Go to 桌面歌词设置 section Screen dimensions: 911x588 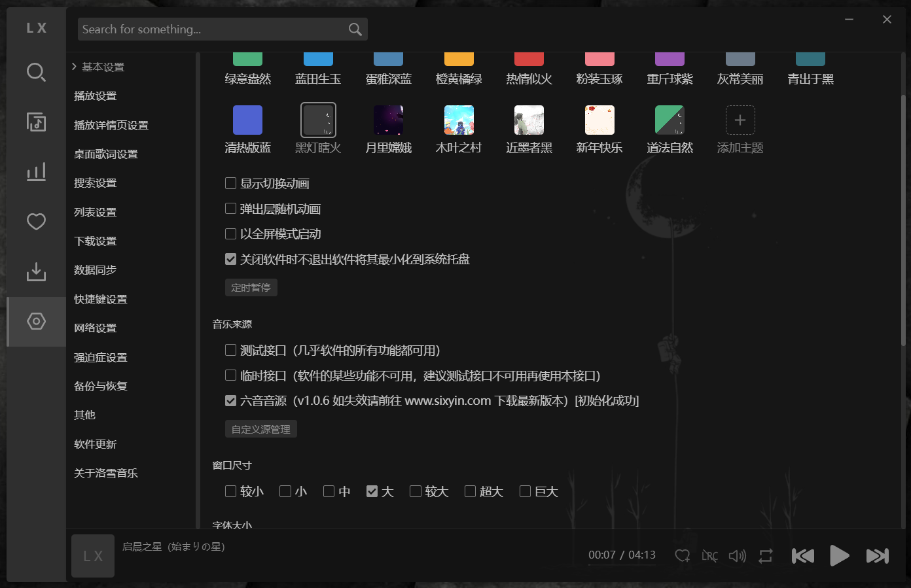(106, 154)
